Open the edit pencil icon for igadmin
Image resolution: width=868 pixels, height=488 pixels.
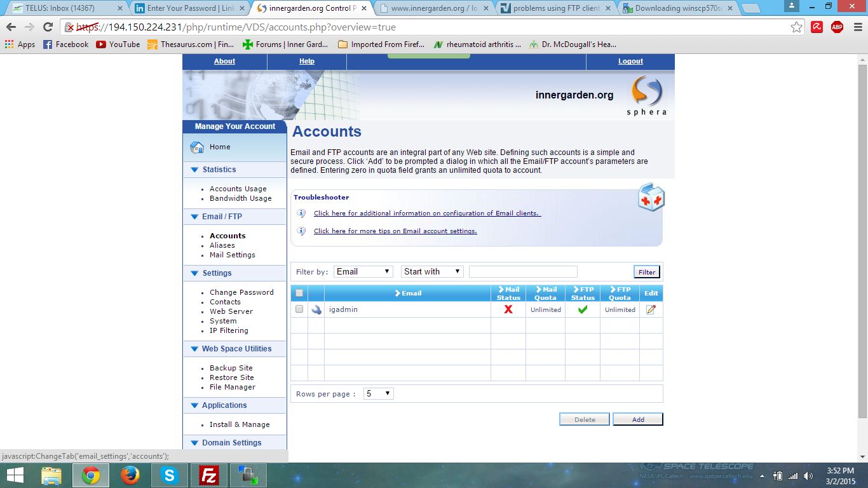(651, 309)
